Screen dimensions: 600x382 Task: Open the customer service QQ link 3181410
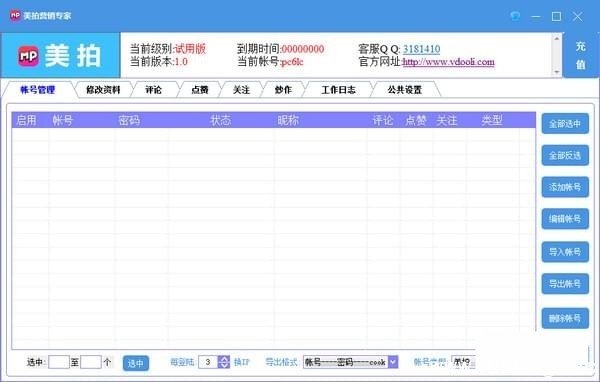pyautogui.click(x=421, y=49)
